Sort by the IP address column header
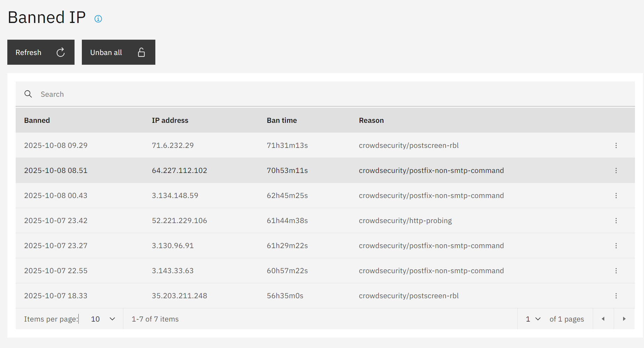Viewport: 644px width, 348px height. (170, 120)
